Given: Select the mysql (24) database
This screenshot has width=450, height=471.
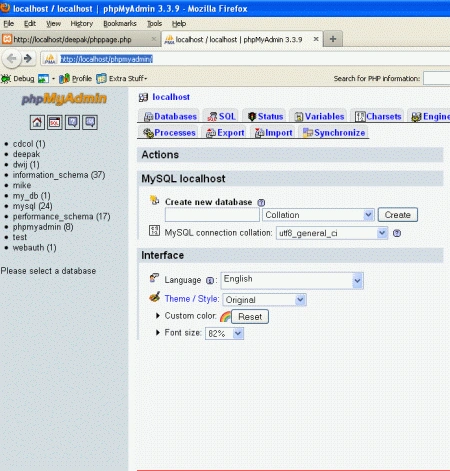Looking at the screenshot, I should 32,206.
